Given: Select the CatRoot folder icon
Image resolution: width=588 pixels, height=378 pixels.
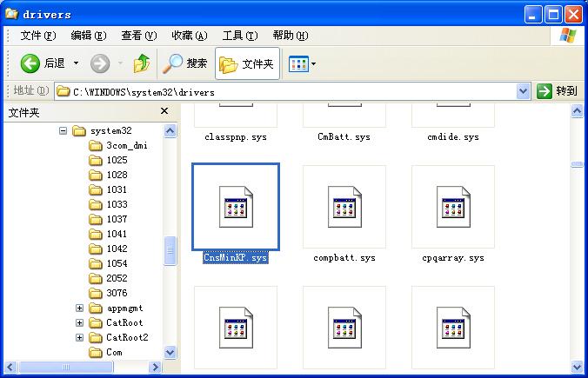Looking at the screenshot, I should 96,322.
